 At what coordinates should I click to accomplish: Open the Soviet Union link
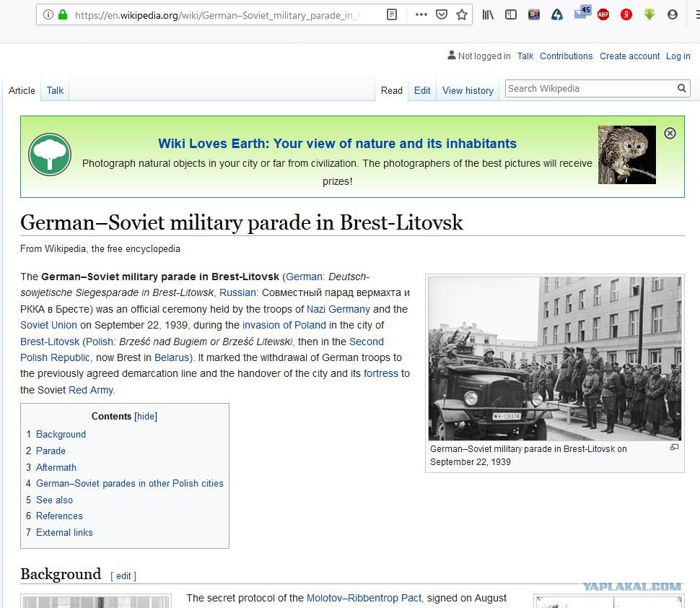pos(48,325)
